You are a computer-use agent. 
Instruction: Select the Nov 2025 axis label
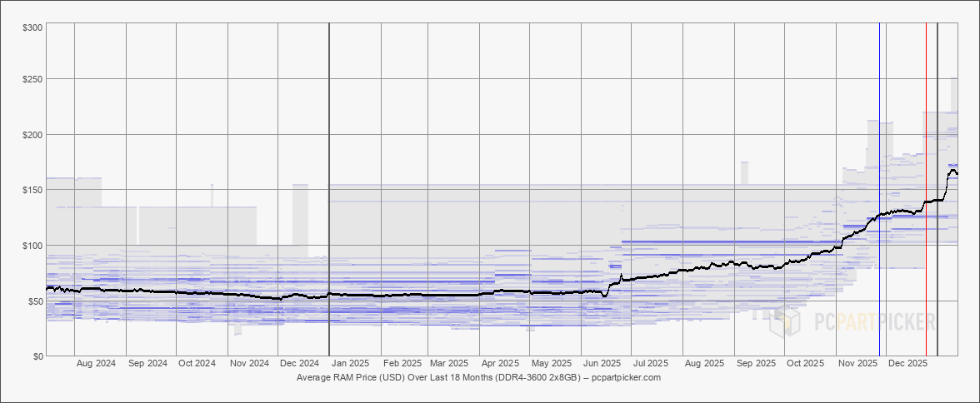pyautogui.click(x=857, y=363)
